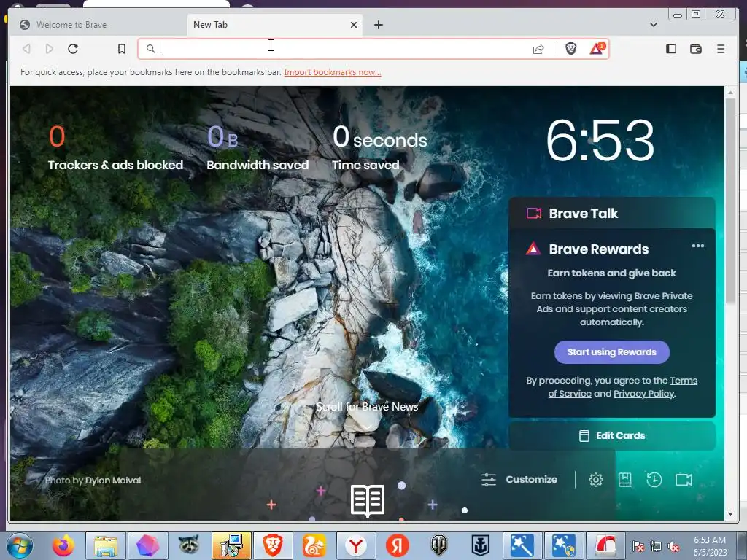Open the raccoon taskbar icon
This screenshot has width=747, height=560.
(189, 544)
